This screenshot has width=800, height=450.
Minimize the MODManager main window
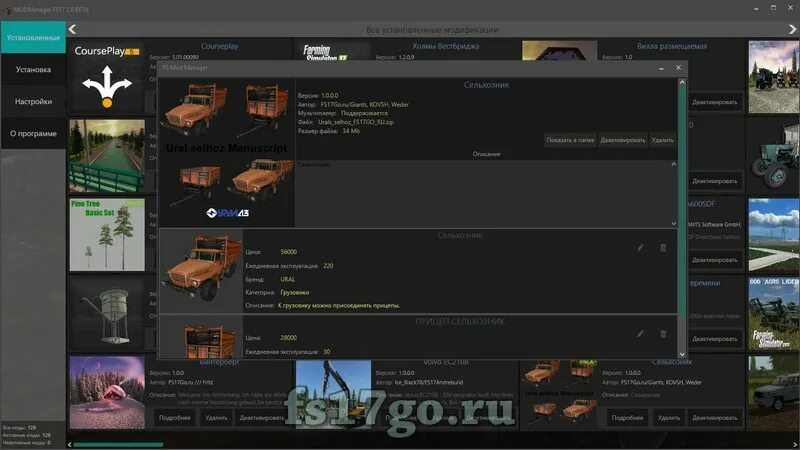[756, 8]
